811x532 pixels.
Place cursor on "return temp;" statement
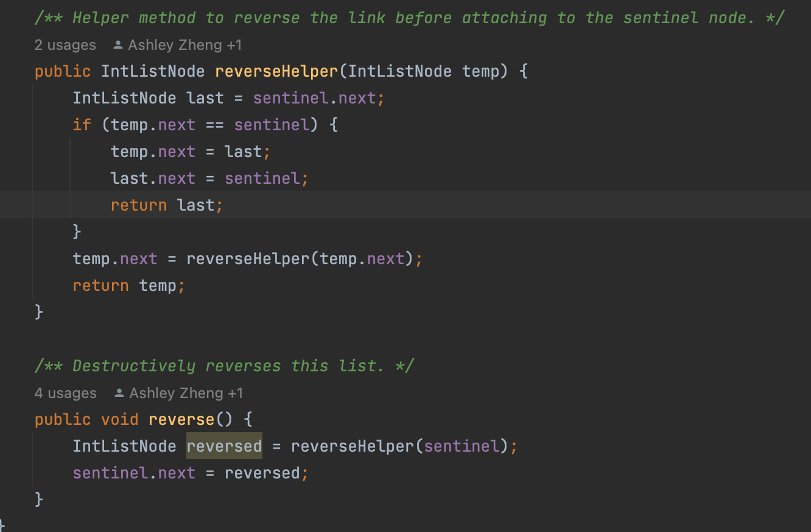tap(128, 285)
